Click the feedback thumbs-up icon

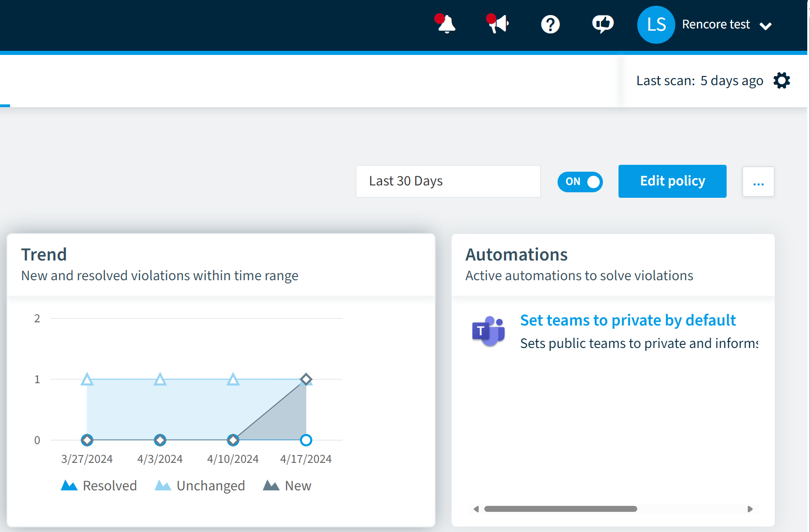point(602,24)
